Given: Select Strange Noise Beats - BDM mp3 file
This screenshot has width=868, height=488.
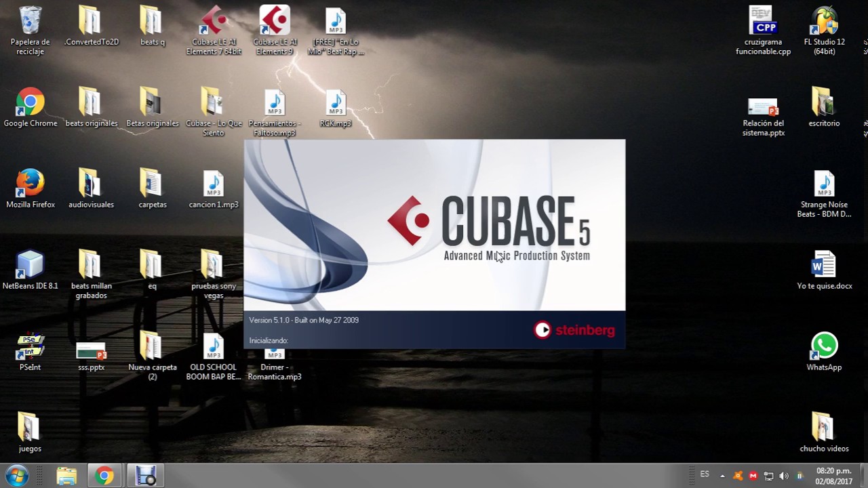Looking at the screenshot, I should 824,194.
